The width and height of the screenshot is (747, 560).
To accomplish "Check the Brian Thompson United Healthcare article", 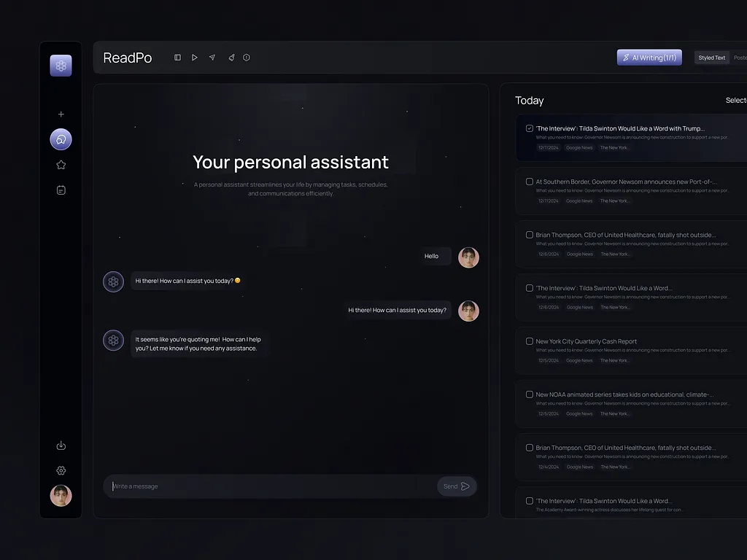I will click(528, 233).
